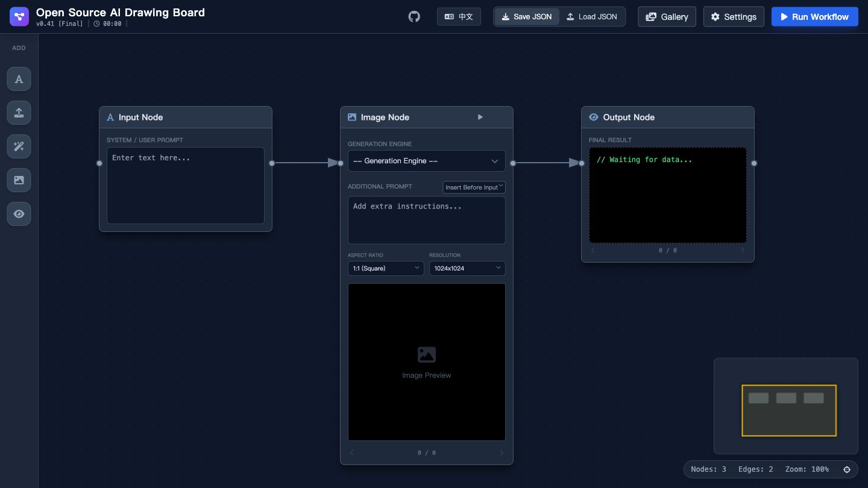Click the minimap viewport rectangle
This screenshot has height=488, width=868.
pos(789,410)
